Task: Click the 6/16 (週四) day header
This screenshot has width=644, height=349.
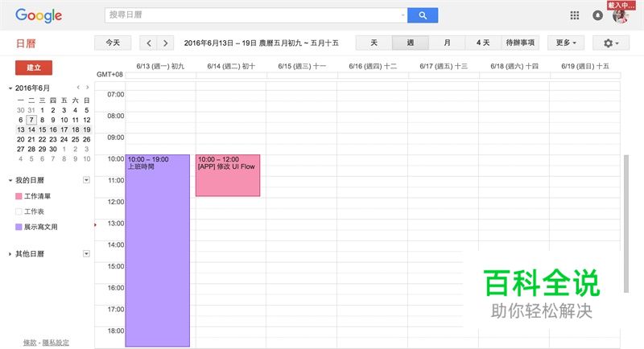Action: (x=373, y=66)
